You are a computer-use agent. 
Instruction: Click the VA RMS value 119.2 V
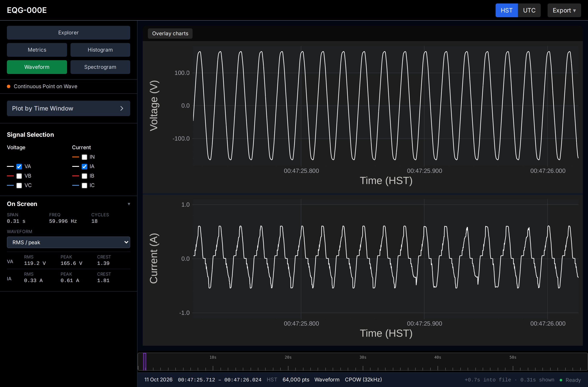[35, 263]
